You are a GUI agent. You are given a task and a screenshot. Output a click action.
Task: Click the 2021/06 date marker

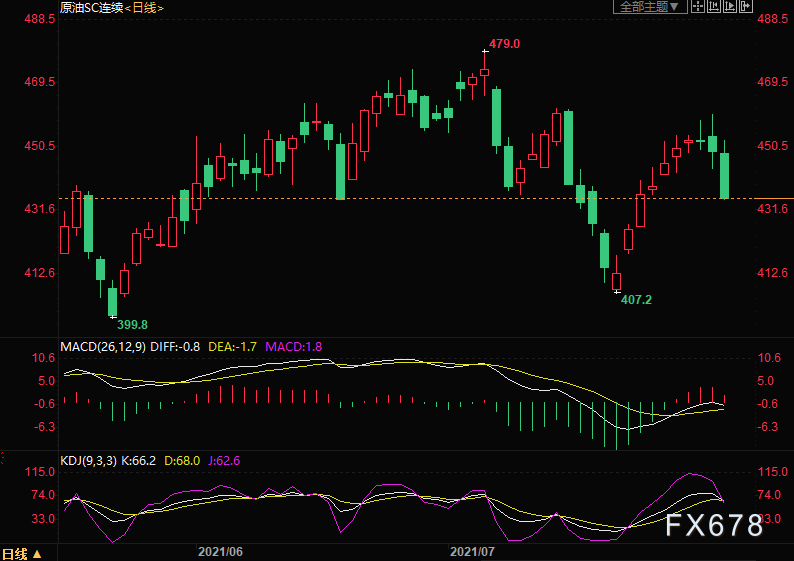220,551
